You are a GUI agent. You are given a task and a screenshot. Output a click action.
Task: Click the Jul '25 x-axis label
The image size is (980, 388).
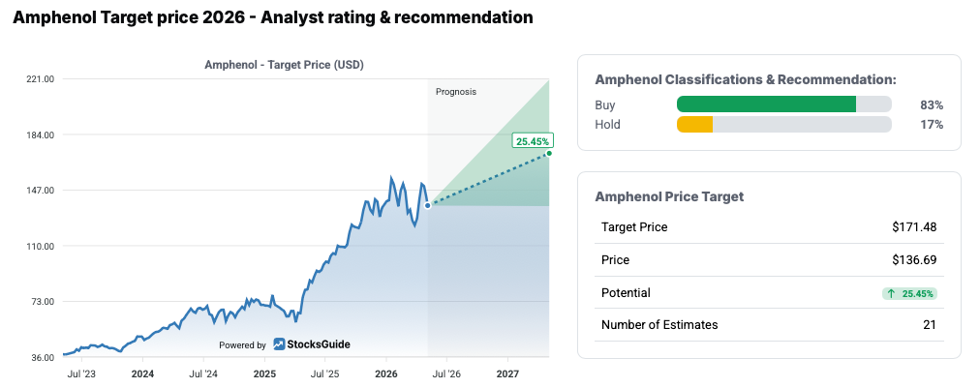click(x=325, y=374)
